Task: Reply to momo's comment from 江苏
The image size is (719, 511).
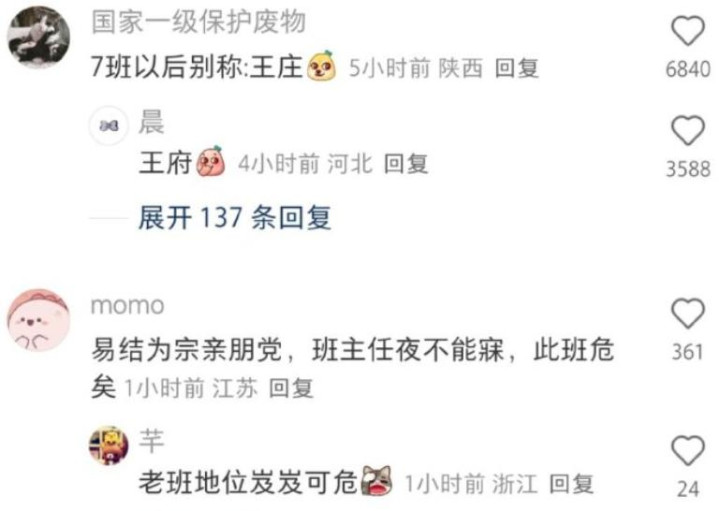Action: [291, 389]
